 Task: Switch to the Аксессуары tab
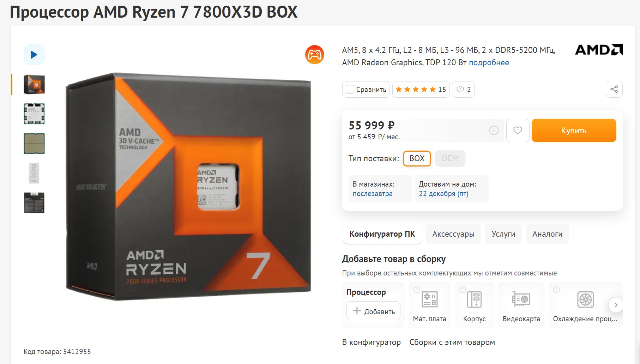tap(453, 234)
